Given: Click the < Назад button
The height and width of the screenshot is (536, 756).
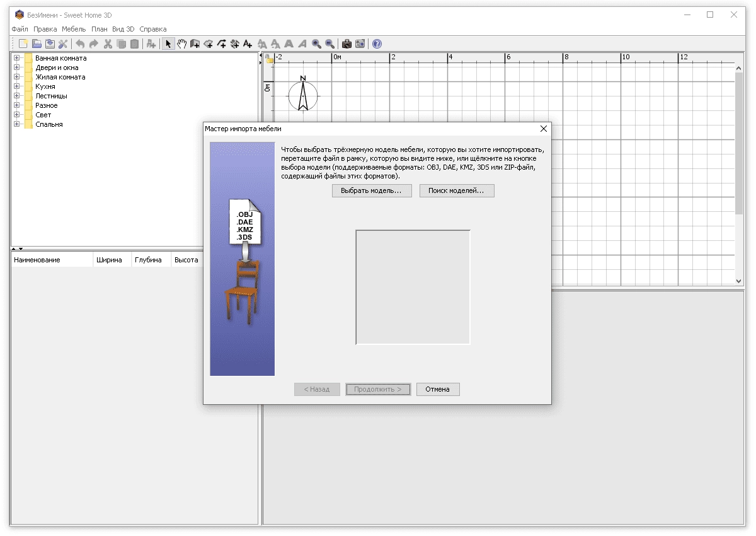Looking at the screenshot, I should 317,389.
